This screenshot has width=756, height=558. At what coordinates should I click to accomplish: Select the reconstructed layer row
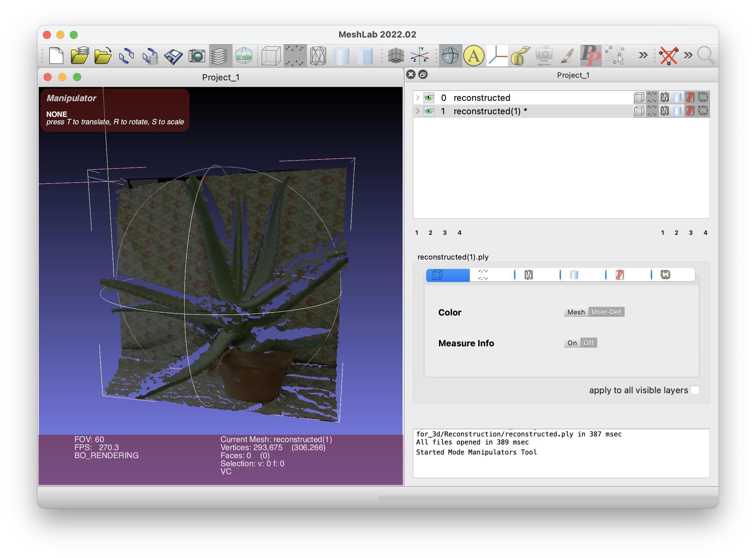point(561,97)
